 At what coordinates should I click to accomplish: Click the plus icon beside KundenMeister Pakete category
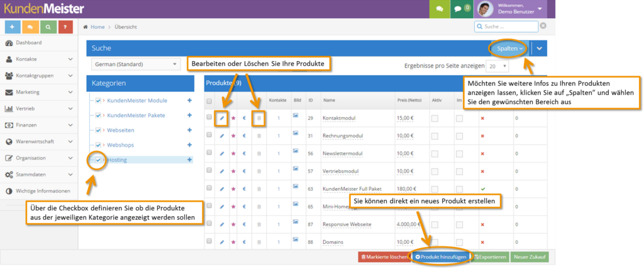click(x=189, y=115)
